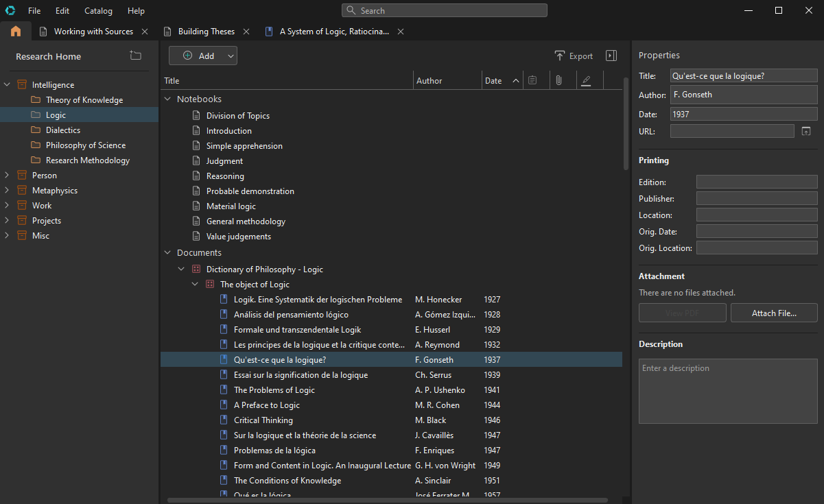Close the Building Theses tab

(x=246, y=32)
